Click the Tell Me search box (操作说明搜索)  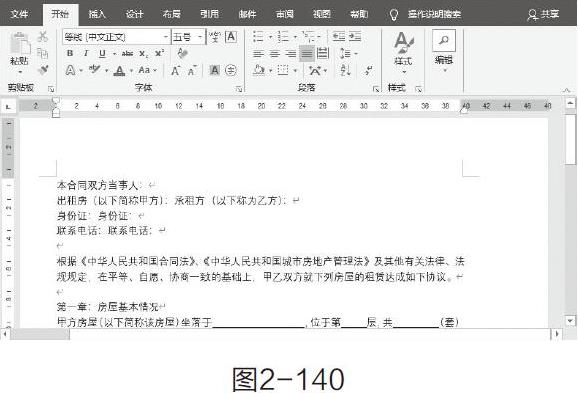click(x=434, y=14)
